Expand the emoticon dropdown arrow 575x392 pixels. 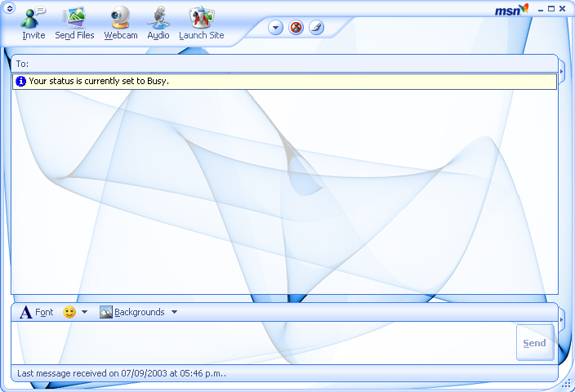pyautogui.click(x=84, y=312)
